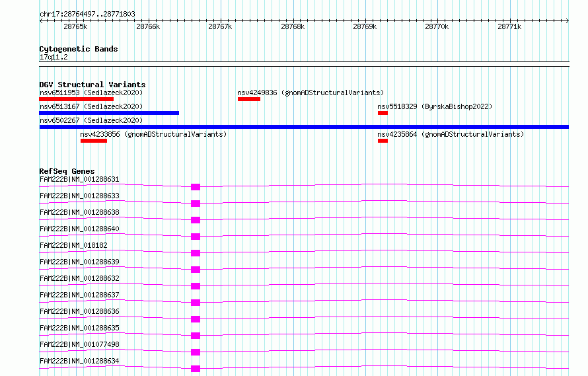Image resolution: width=588 pixels, height=376 pixels.
Task: Click the 28768k ruler label
Action: point(293,26)
